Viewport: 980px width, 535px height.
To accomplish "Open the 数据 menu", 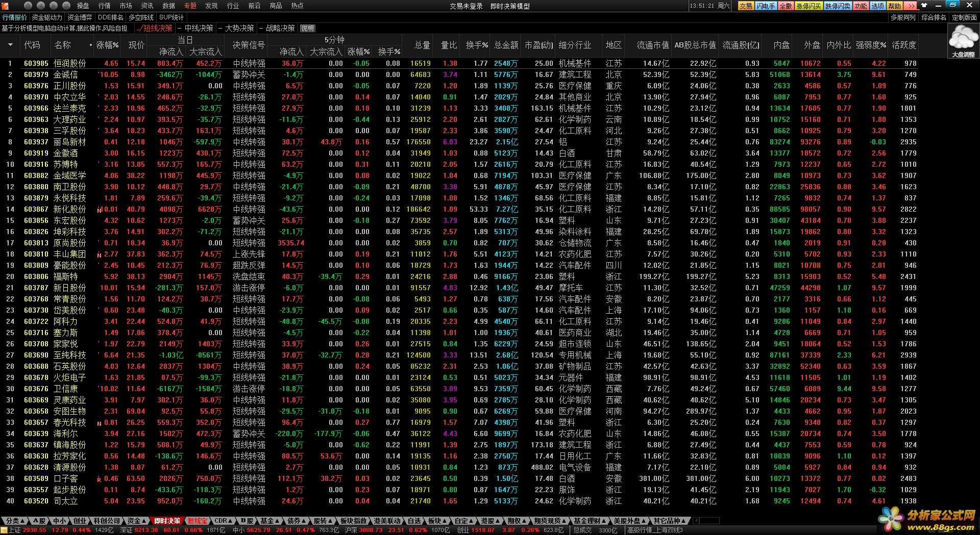I will point(168,6).
